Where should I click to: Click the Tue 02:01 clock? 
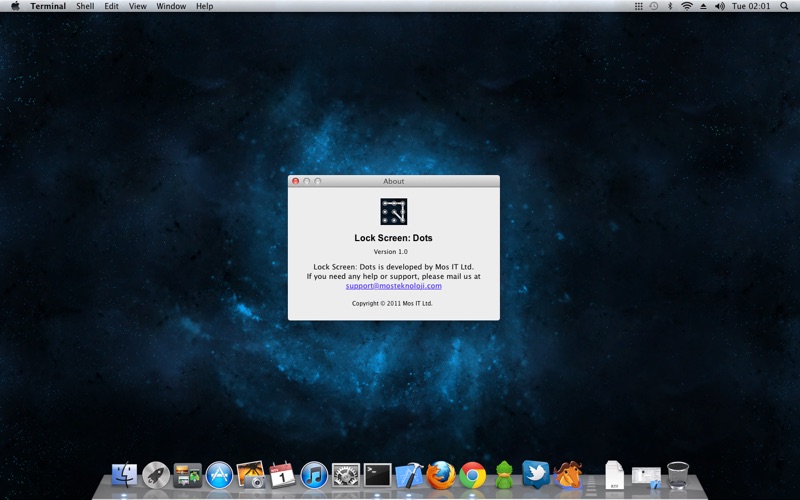click(751, 6)
